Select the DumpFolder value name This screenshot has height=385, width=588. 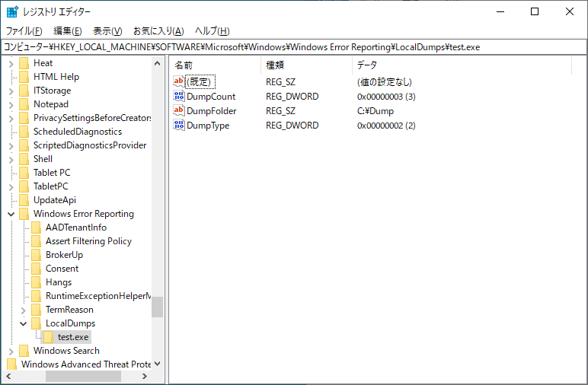212,111
